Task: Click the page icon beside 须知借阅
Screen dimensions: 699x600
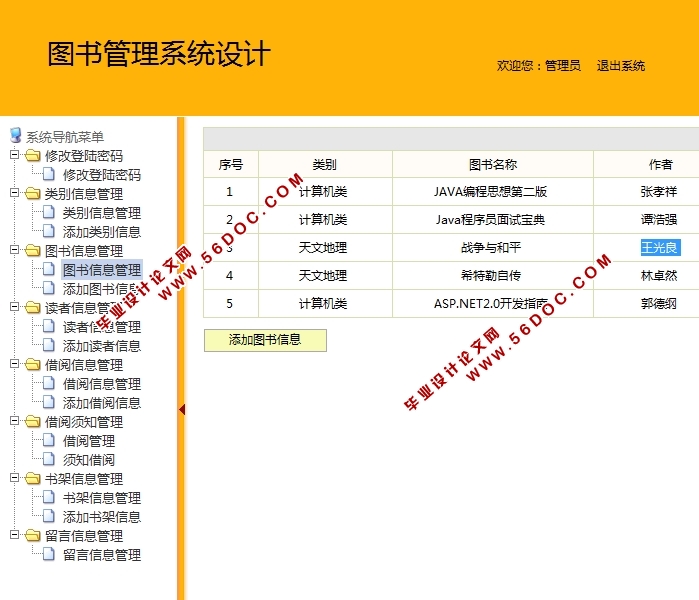Action: coord(49,459)
